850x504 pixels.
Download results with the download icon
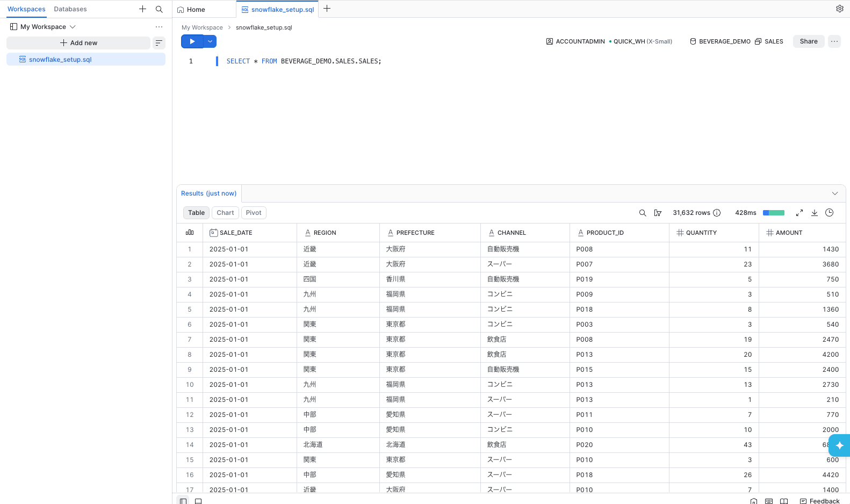[x=815, y=213]
